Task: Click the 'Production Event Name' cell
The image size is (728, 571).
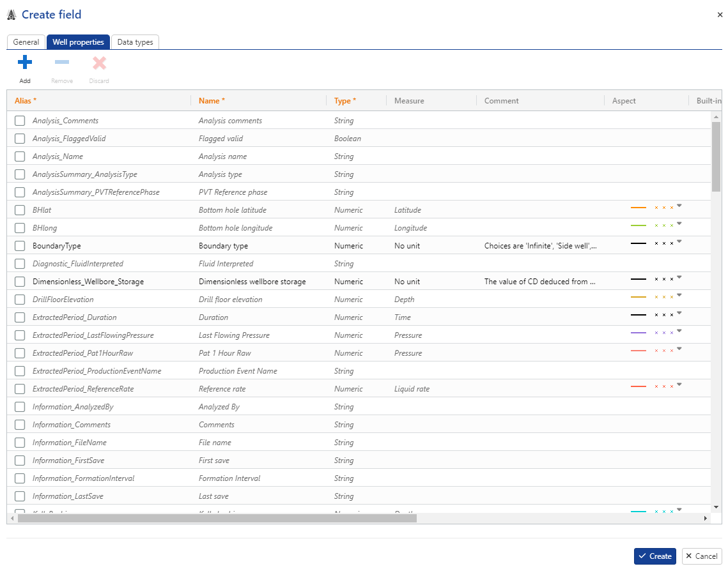Action: (238, 371)
